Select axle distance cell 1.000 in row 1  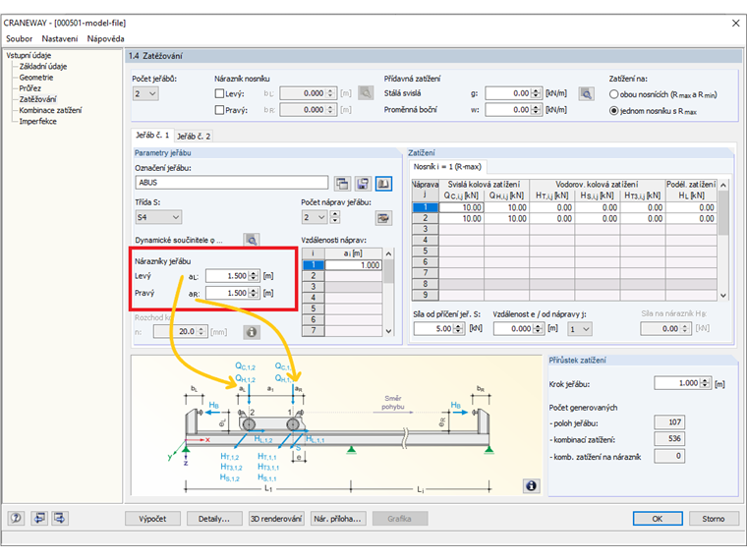[x=353, y=265]
